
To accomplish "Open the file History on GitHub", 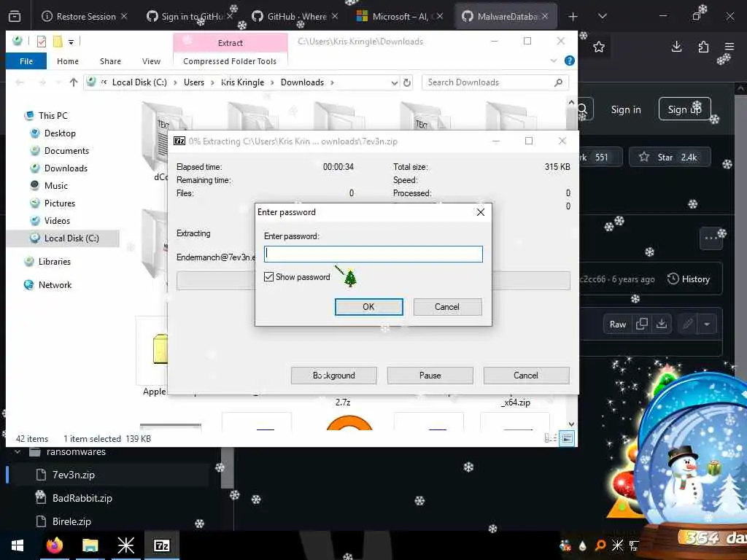I will click(x=689, y=279).
